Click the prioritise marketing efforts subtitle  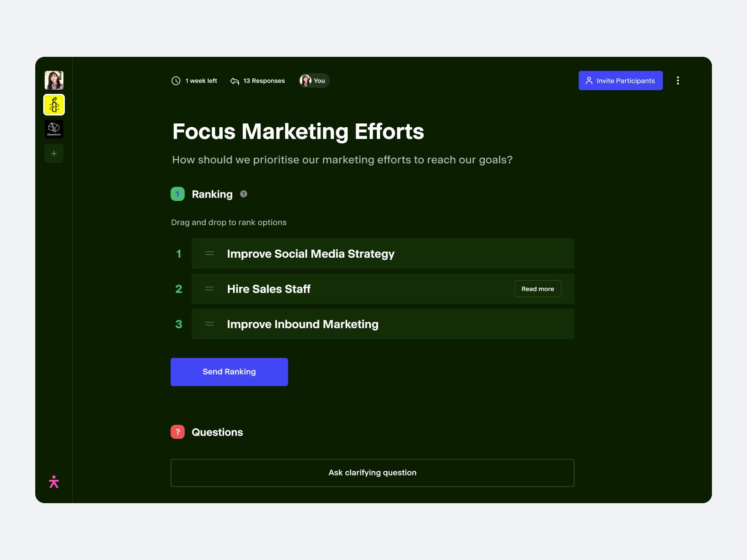coord(342,160)
